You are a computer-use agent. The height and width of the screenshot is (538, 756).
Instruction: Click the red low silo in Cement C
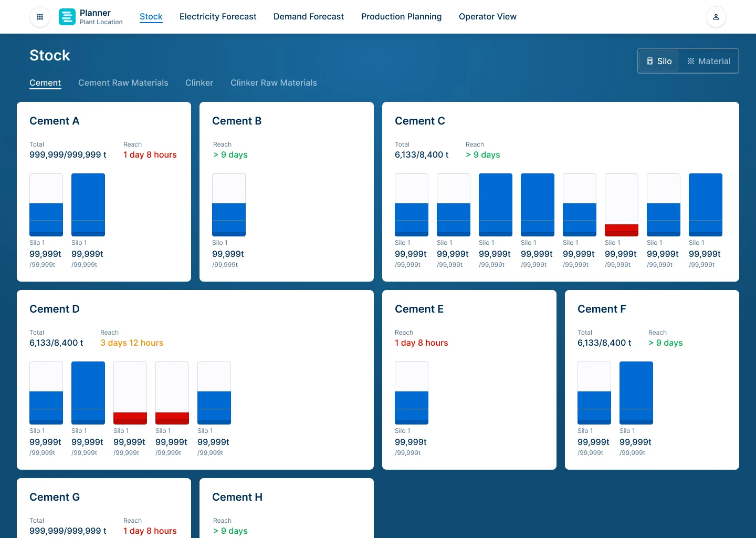(x=622, y=205)
